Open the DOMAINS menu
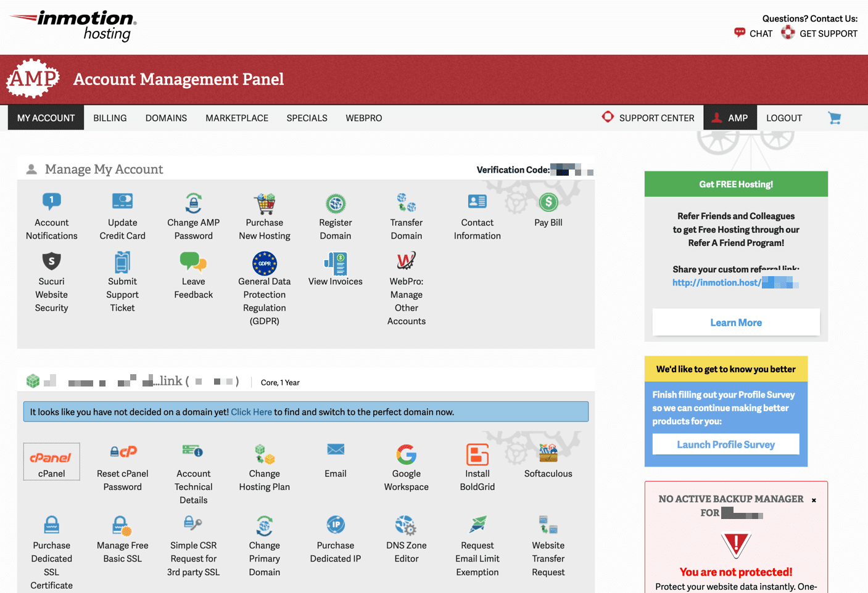The width and height of the screenshot is (868, 593). click(166, 118)
